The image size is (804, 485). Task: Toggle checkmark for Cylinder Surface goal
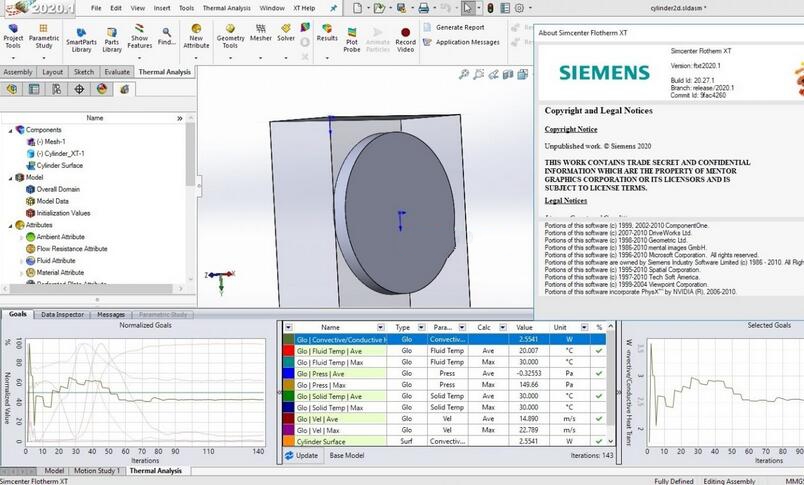tap(598, 441)
